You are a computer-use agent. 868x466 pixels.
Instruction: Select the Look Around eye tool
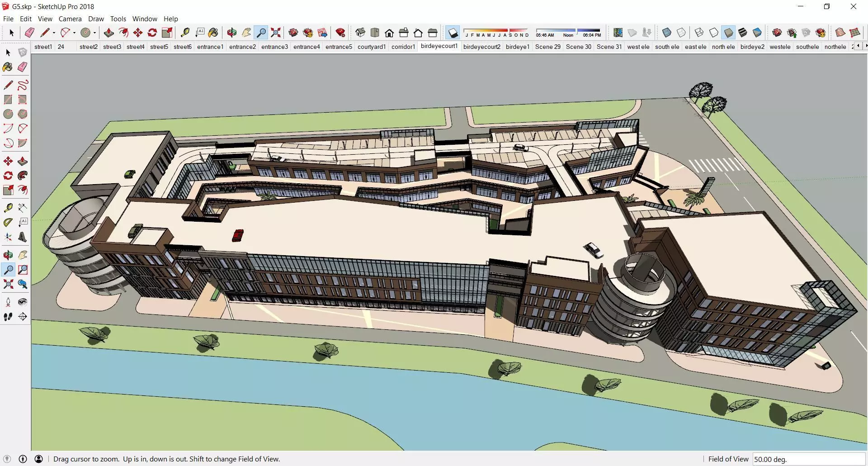[23, 302]
